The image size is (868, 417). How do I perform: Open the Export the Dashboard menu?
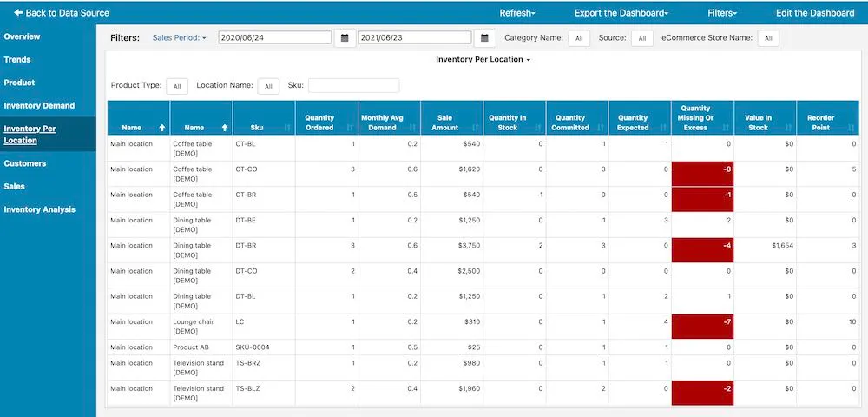pos(621,13)
